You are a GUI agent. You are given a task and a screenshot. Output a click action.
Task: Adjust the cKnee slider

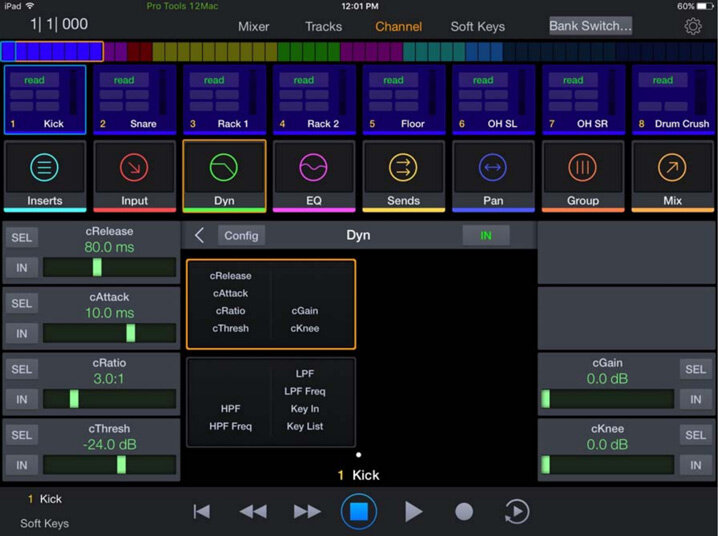[x=607, y=465]
